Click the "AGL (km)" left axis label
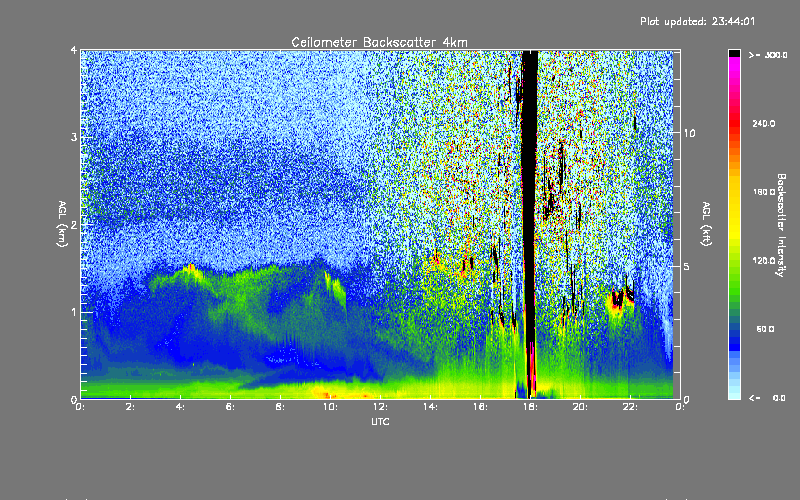800x500 pixels. [62, 223]
